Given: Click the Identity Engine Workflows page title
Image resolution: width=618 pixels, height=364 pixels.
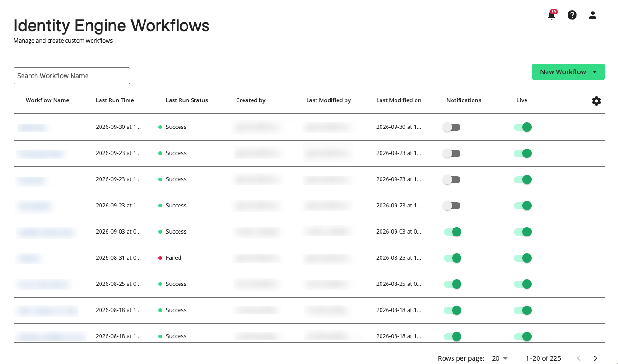Looking at the screenshot, I should pyautogui.click(x=112, y=25).
